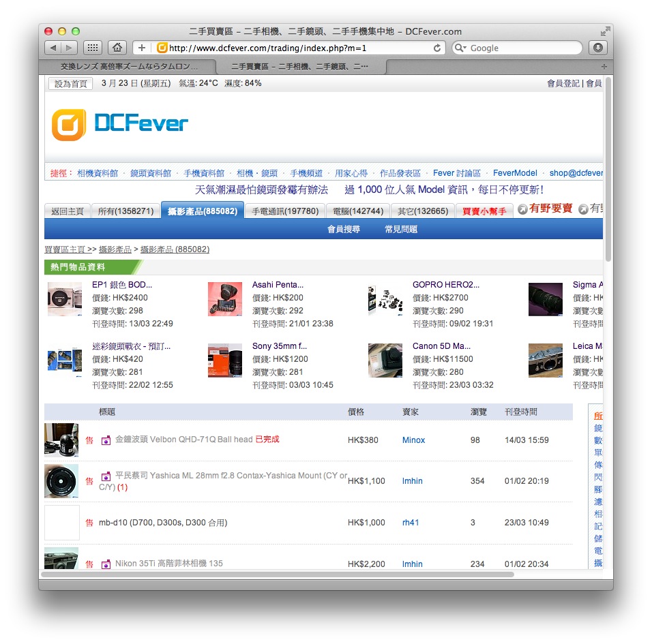Open the FeverModel link
Screen dimensions: 652x644
(515, 173)
